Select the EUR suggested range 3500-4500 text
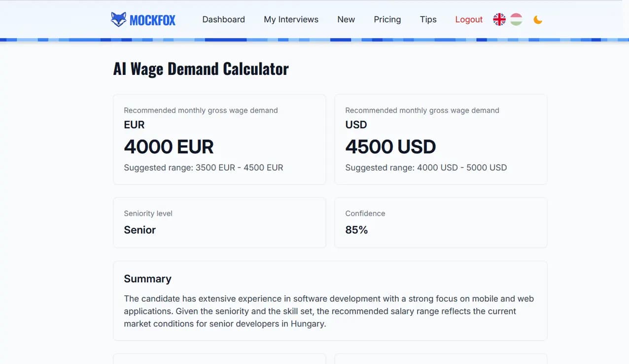Viewport: 629px width, 364px height. click(204, 167)
